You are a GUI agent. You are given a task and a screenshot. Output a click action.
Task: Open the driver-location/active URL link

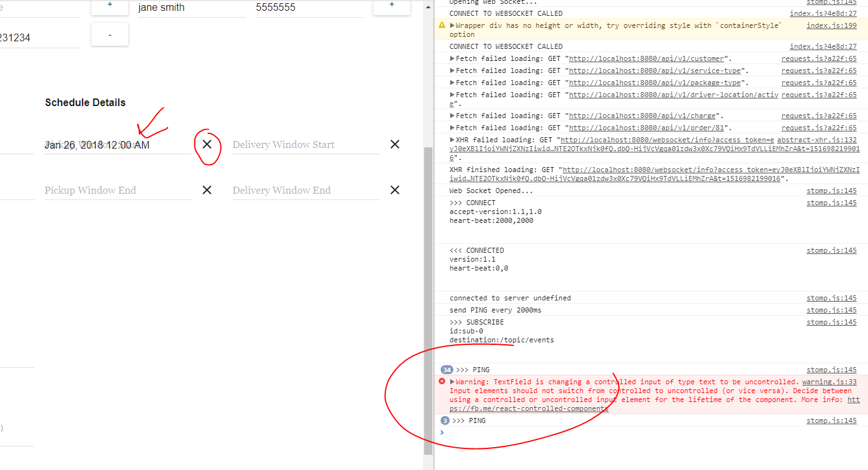[613, 99]
